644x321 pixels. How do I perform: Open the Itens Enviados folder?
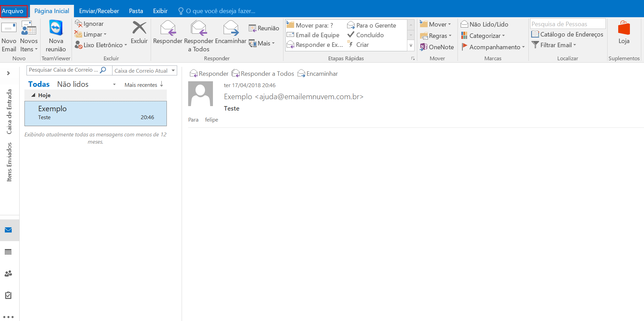pos(9,162)
